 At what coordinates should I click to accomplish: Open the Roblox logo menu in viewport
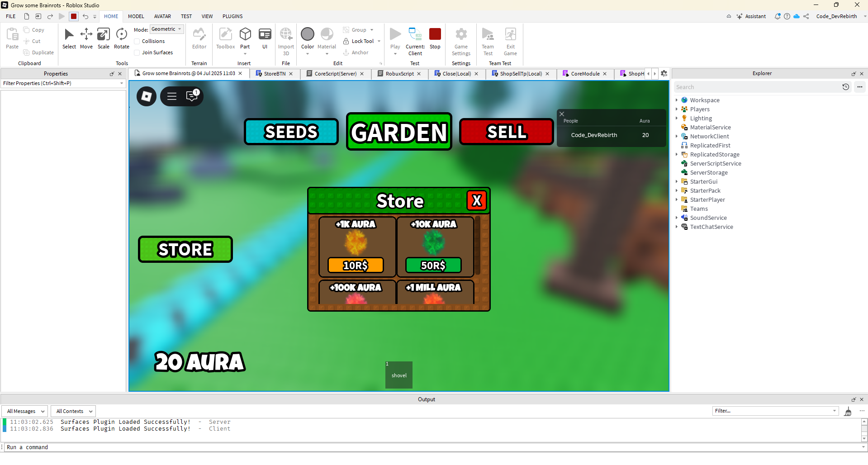coord(147,96)
